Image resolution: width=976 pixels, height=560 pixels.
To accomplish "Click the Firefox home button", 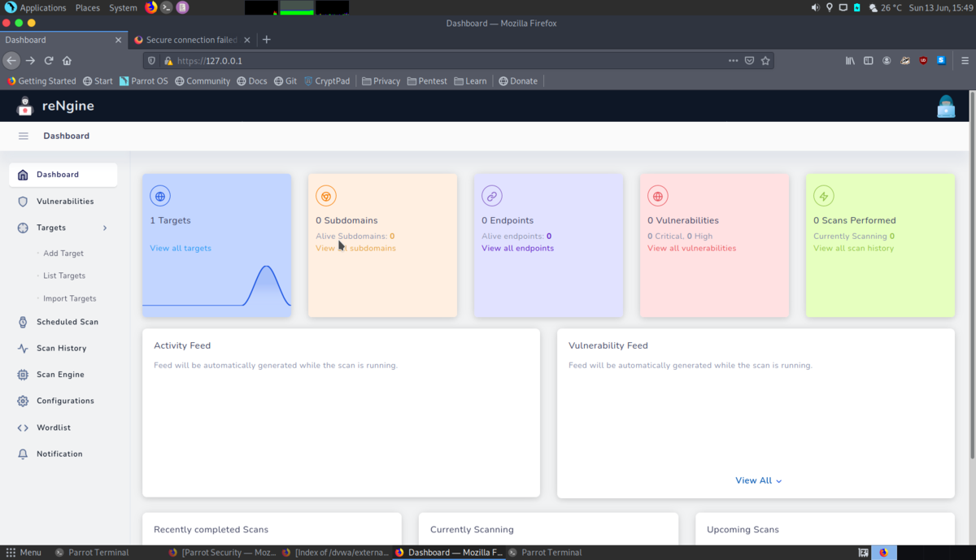I will (x=67, y=60).
